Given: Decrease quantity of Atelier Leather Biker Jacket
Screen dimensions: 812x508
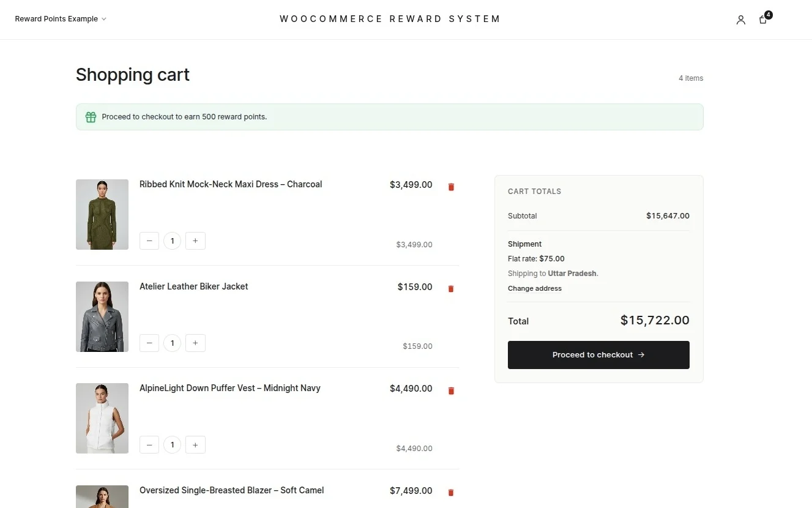Looking at the screenshot, I should [149, 343].
